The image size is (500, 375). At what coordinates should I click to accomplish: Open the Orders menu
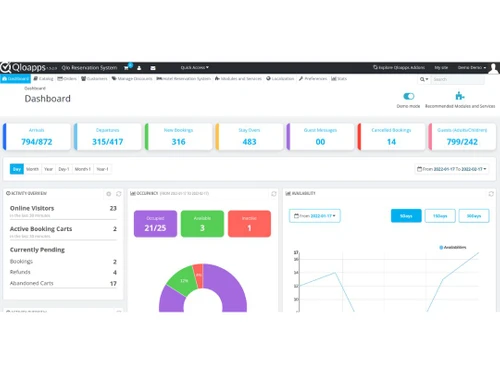coord(67,79)
